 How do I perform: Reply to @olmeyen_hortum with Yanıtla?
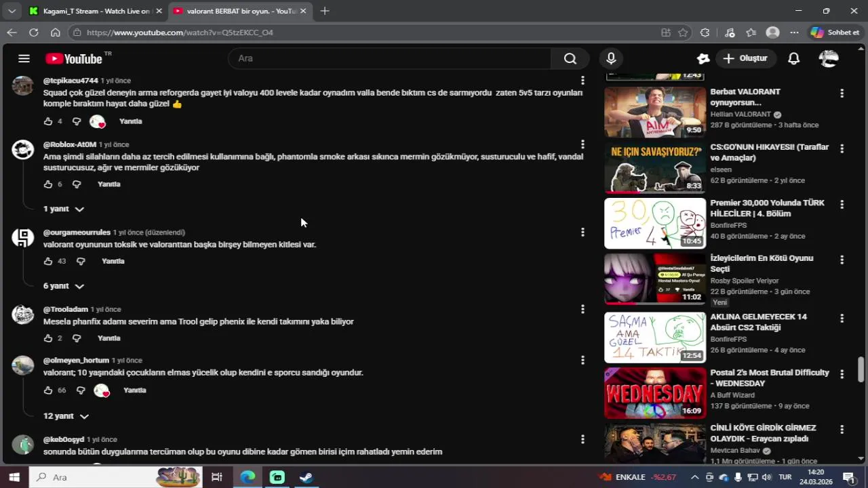point(135,390)
